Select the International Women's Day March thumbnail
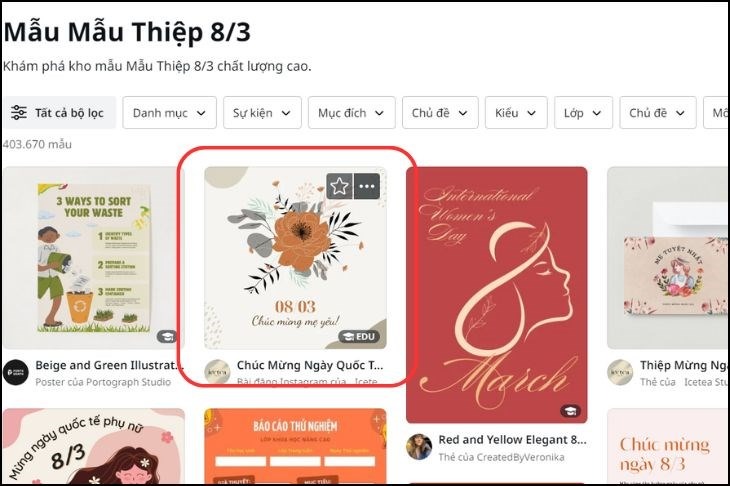The height and width of the screenshot is (486, 730). pos(497,295)
